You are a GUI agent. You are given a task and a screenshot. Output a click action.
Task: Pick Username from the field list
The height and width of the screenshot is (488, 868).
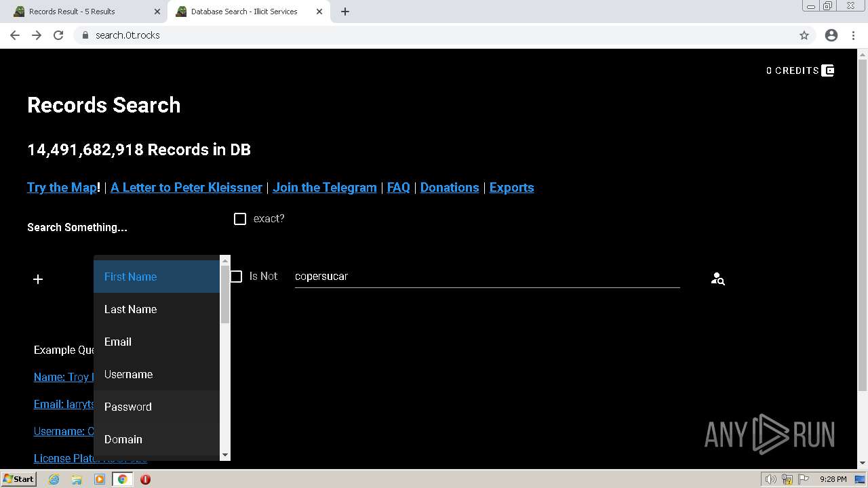coord(157,374)
